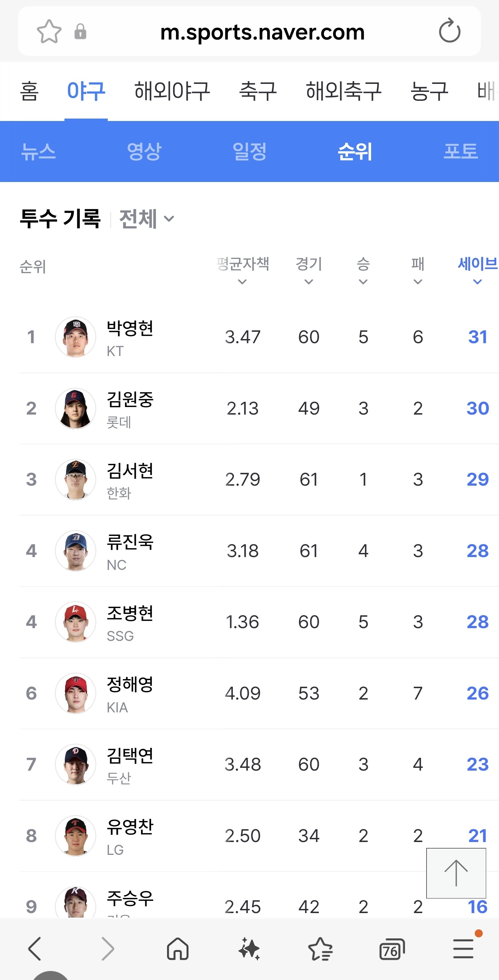Open the bookmarks list star icon
499x980 pixels.
point(320,949)
